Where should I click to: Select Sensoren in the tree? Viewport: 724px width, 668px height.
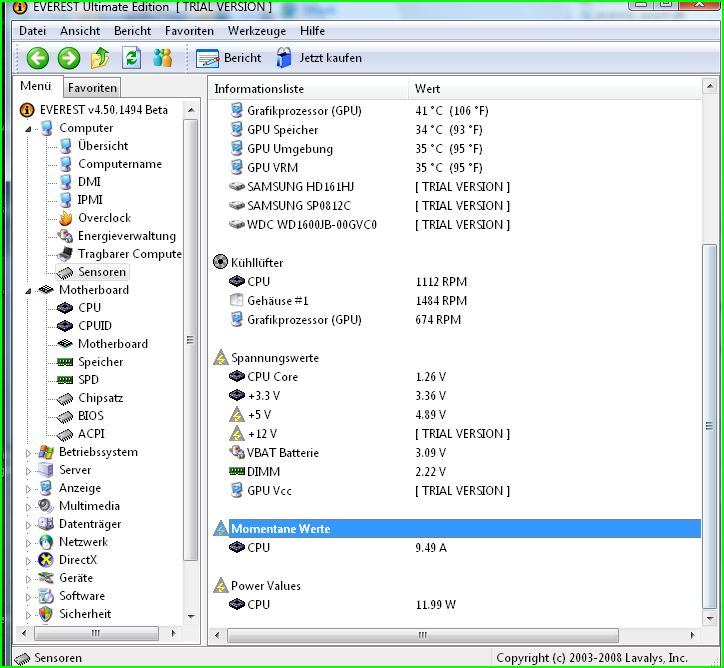(102, 272)
